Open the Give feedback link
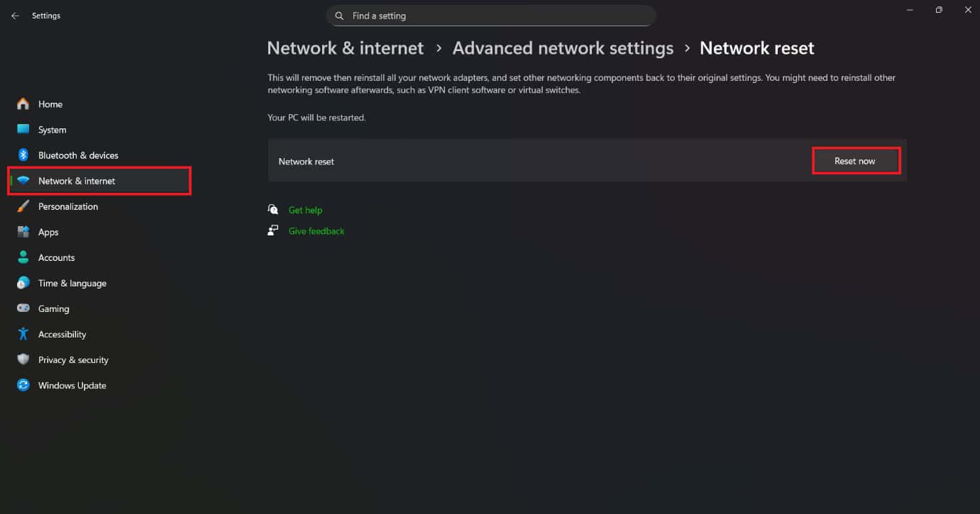The width and height of the screenshot is (980, 514). [316, 231]
